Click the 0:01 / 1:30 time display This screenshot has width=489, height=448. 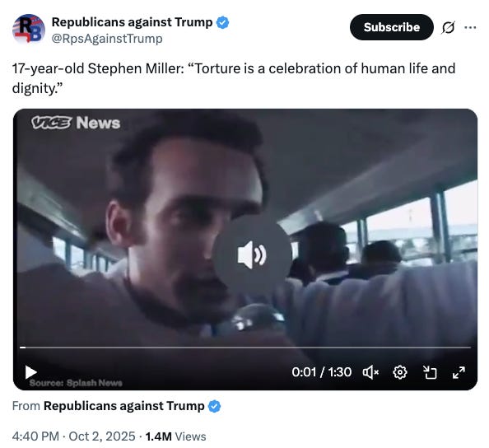coord(322,372)
